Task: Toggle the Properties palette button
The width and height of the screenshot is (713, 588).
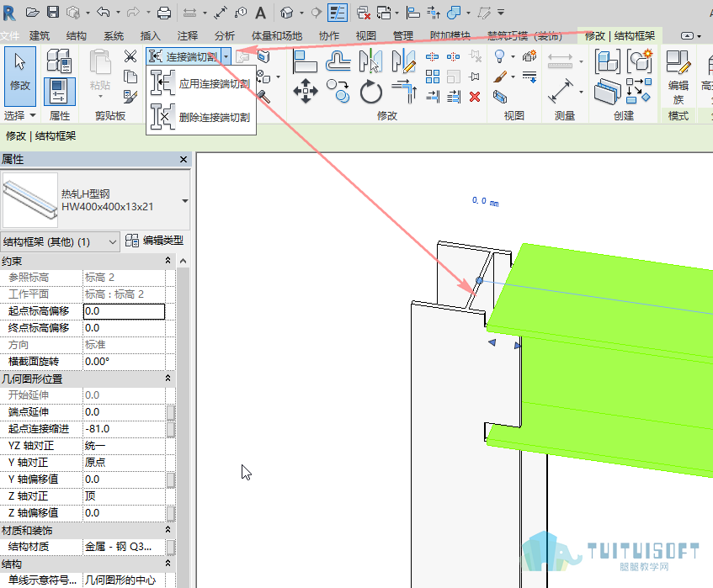Action: (x=60, y=92)
